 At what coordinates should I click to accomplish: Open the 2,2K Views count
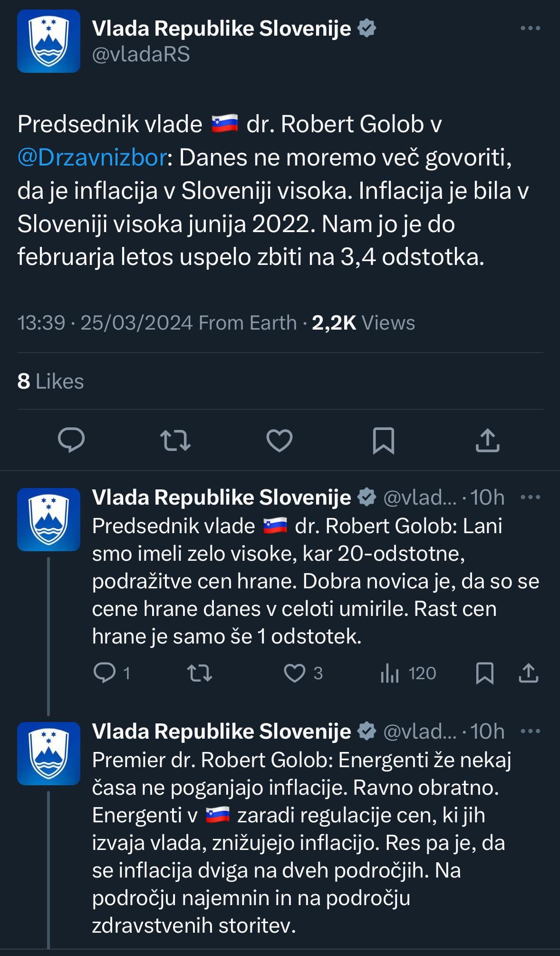tap(363, 323)
